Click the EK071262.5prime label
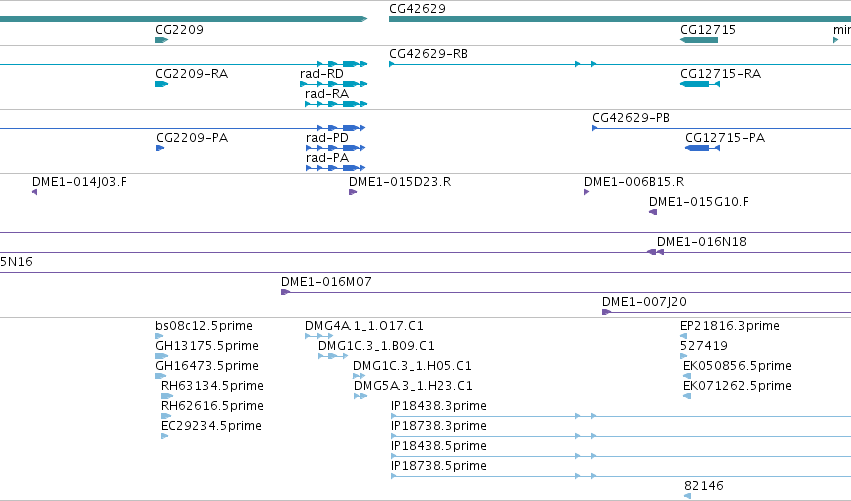The width and height of the screenshot is (851, 501). pos(737,386)
